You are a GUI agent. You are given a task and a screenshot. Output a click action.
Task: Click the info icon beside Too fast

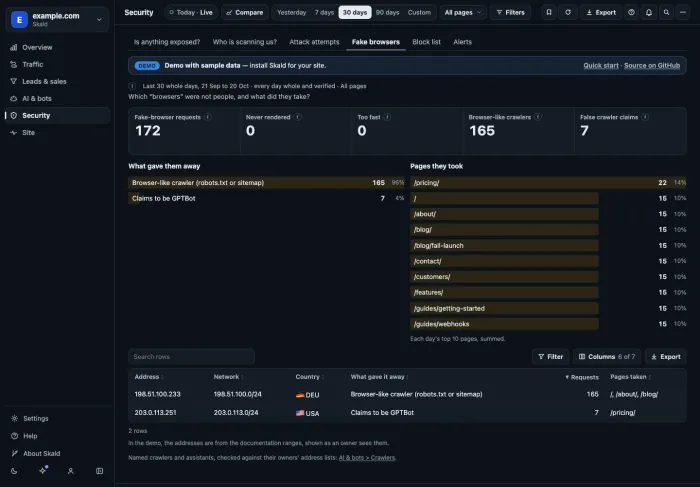(x=387, y=117)
